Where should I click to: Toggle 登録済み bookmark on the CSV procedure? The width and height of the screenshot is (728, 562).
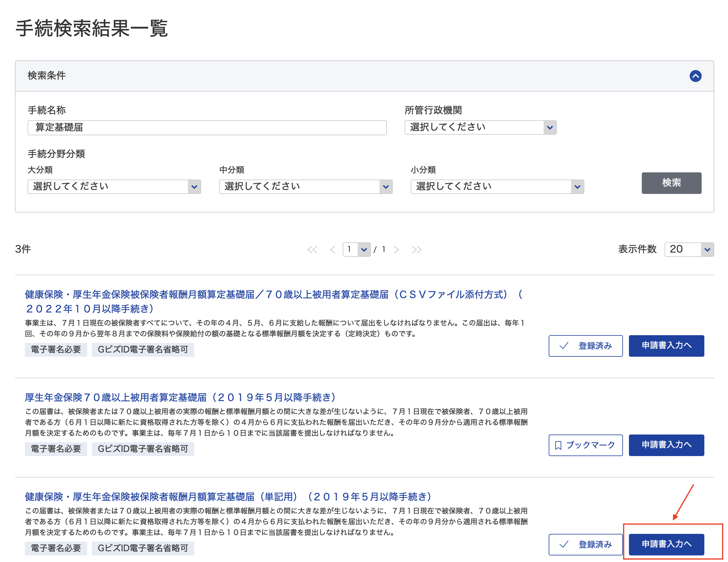(x=585, y=346)
